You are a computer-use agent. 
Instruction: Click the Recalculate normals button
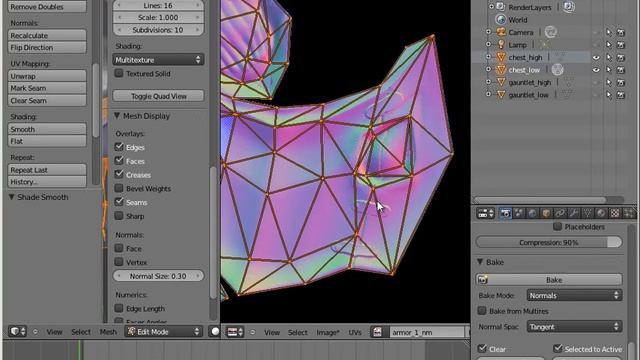47,36
